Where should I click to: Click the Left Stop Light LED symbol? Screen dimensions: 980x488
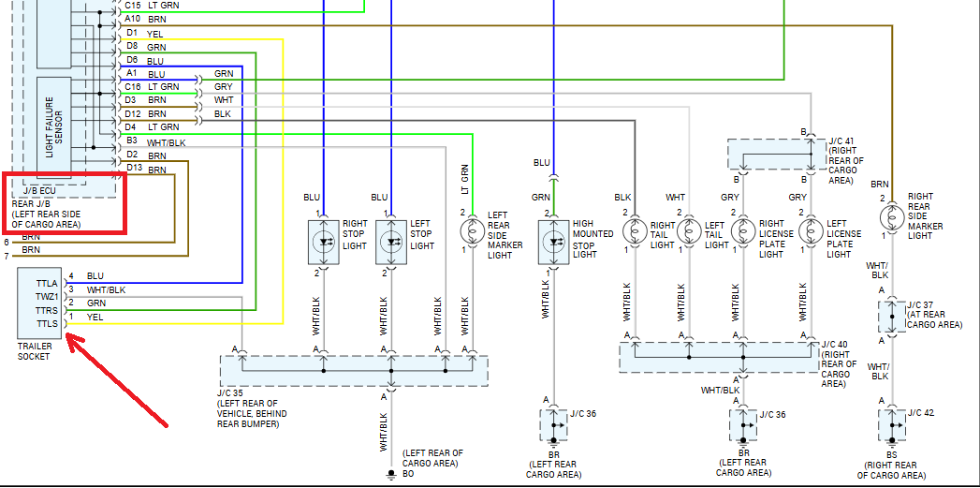pyautogui.click(x=391, y=243)
